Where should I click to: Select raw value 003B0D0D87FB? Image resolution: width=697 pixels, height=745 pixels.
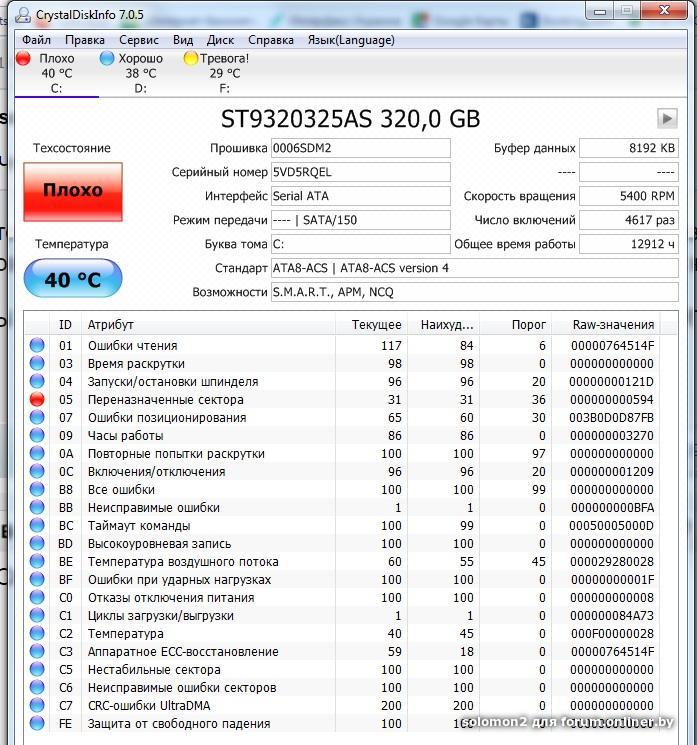(x=612, y=418)
